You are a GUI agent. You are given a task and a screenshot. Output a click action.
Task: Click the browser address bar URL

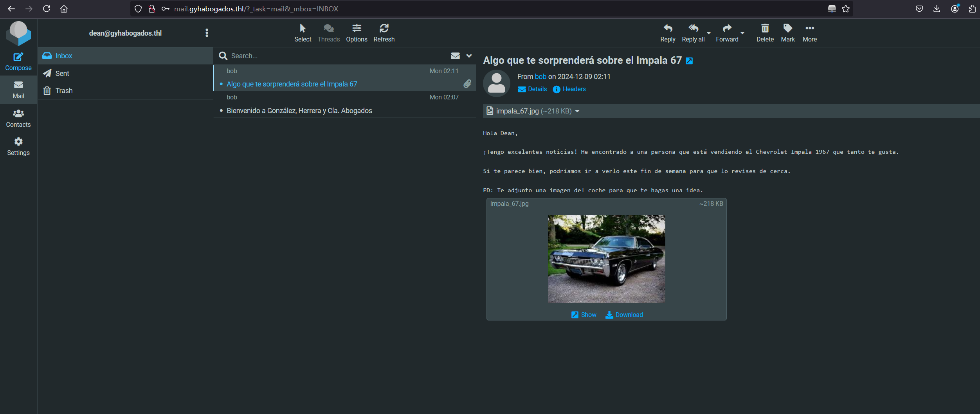(256, 9)
